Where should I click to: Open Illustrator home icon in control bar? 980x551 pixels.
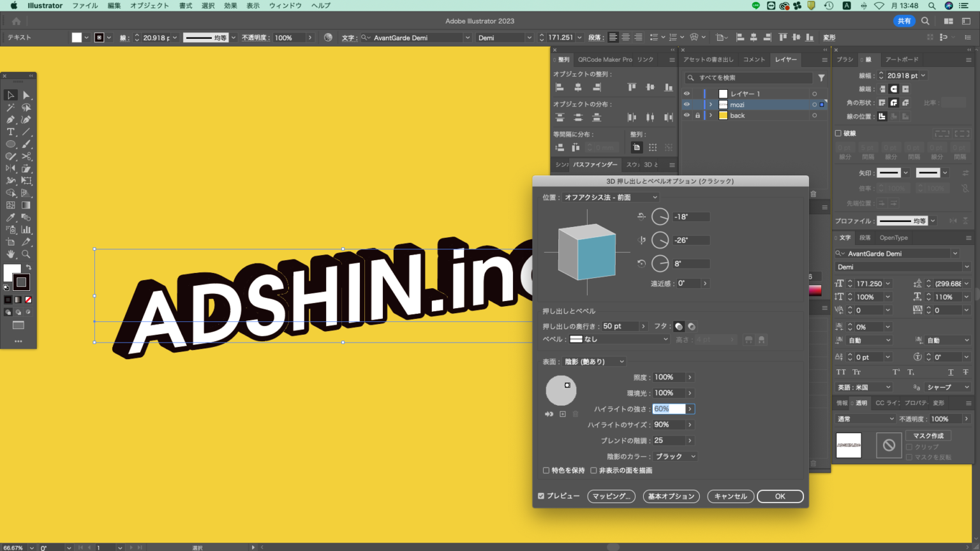point(17,21)
